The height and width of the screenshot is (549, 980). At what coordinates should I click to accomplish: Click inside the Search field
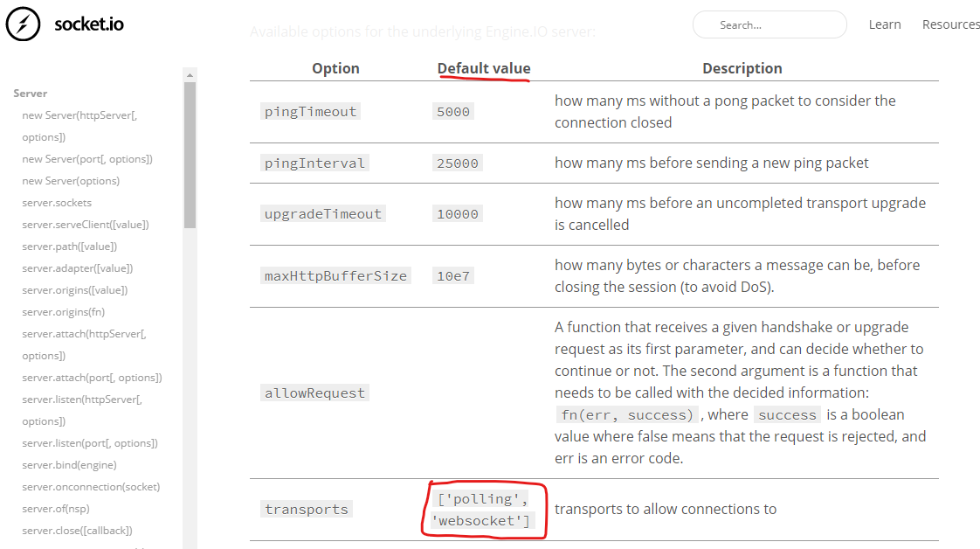point(769,24)
